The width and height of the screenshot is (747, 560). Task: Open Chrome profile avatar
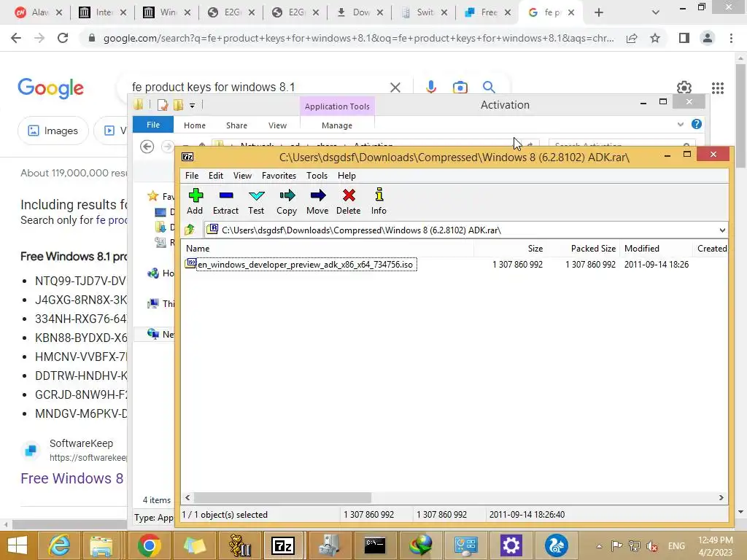(708, 38)
